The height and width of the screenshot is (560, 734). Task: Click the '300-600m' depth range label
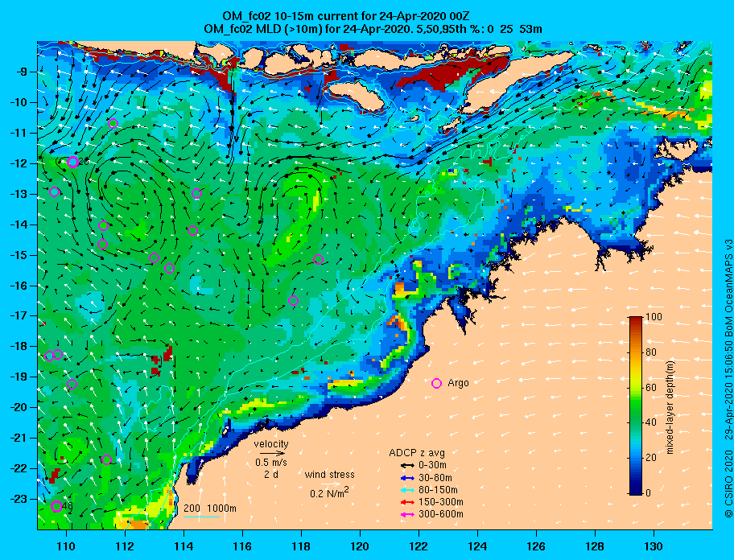[x=441, y=514]
